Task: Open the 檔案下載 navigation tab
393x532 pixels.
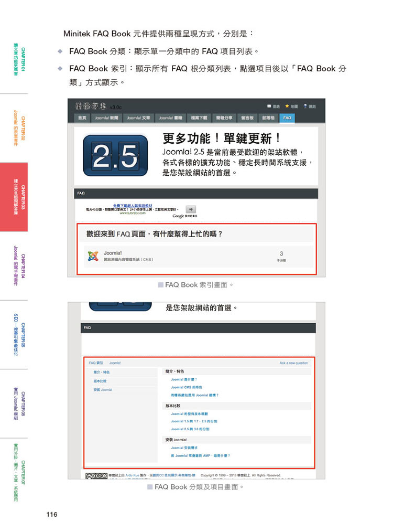Action: 199,118
